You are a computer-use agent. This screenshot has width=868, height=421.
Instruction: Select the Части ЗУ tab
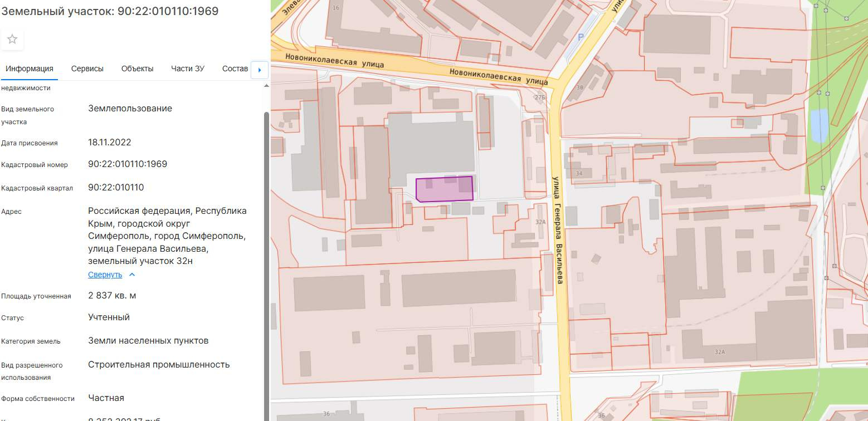188,68
